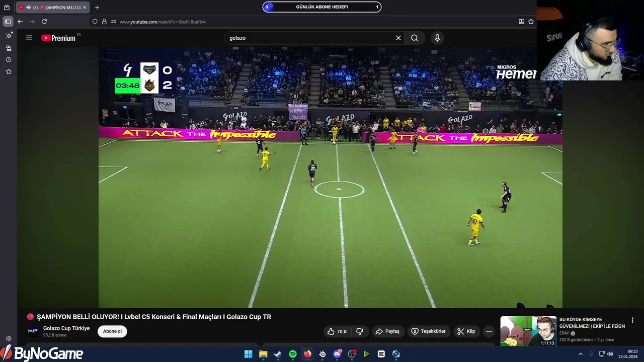Open SteelSeries app from taskbar
The height and width of the screenshot is (362, 644).
(x=323, y=354)
